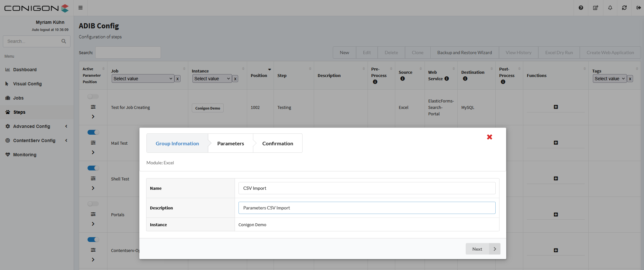644x270 pixels.
Task: Disable the Mail Test active toggle
Action: (93, 132)
